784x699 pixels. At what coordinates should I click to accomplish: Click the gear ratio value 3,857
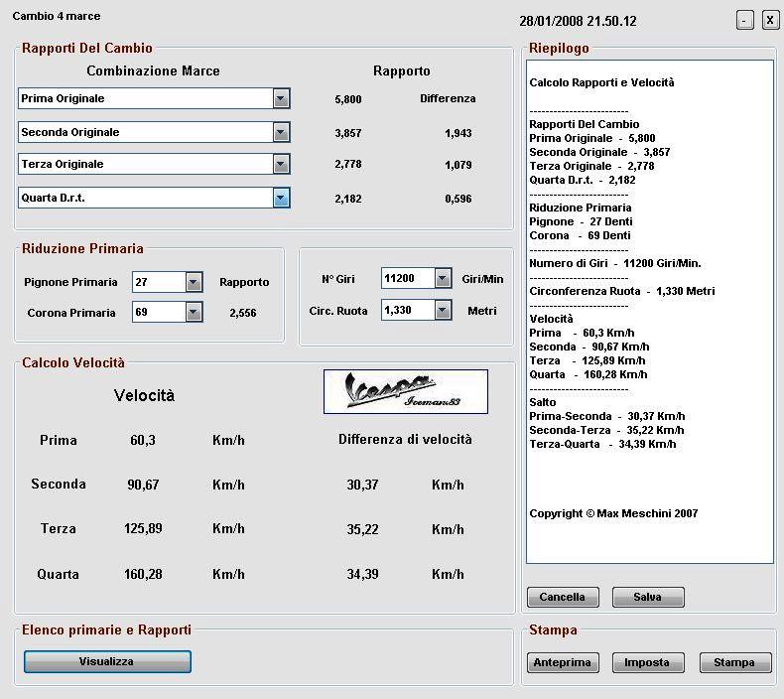click(348, 134)
